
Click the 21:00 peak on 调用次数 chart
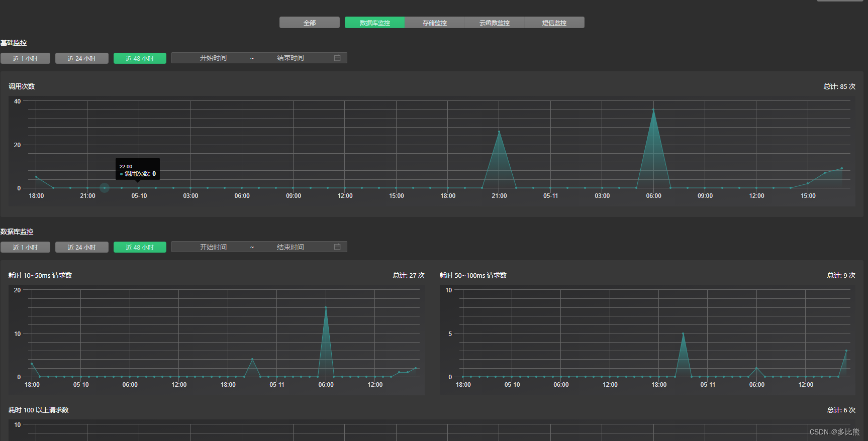(x=499, y=132)
